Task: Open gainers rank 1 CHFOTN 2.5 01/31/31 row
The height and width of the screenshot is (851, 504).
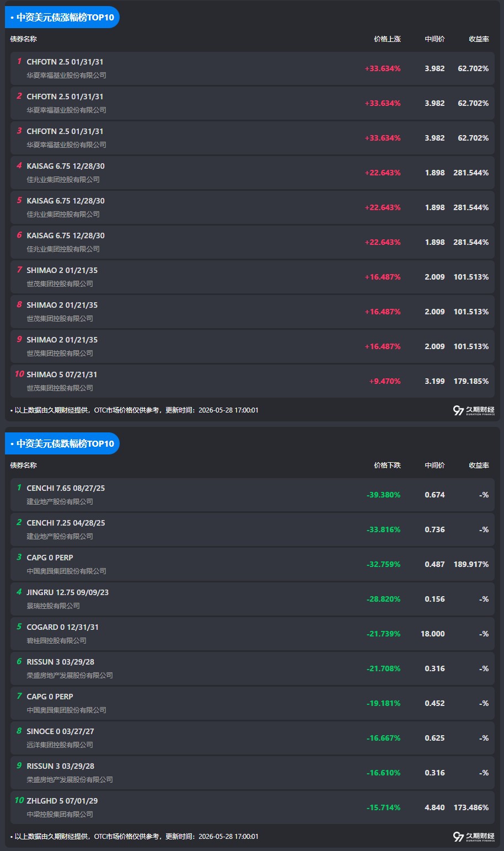Action: pyautogui.click(x=253, y=68)
